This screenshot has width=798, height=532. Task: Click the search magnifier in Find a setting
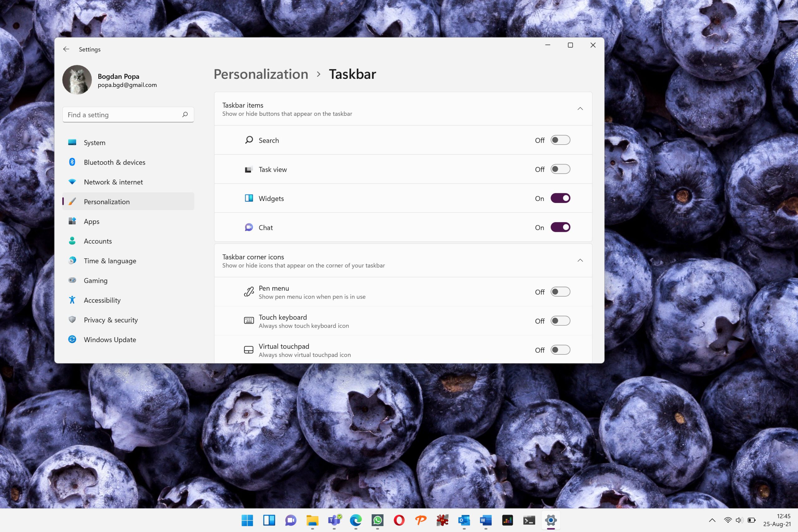185,115
